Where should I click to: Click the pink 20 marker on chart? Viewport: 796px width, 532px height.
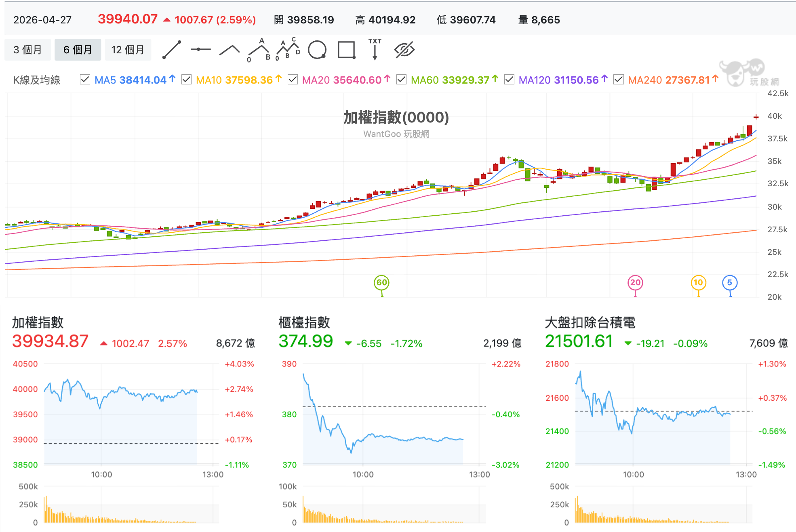pyautogui.click(x=635, y=283)
